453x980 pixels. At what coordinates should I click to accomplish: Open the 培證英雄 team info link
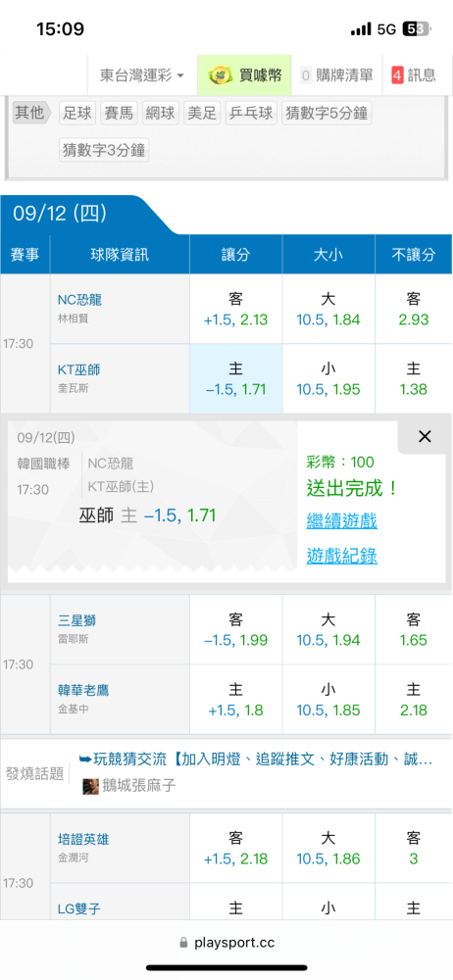pyautogui.click(x=83, y=839)
